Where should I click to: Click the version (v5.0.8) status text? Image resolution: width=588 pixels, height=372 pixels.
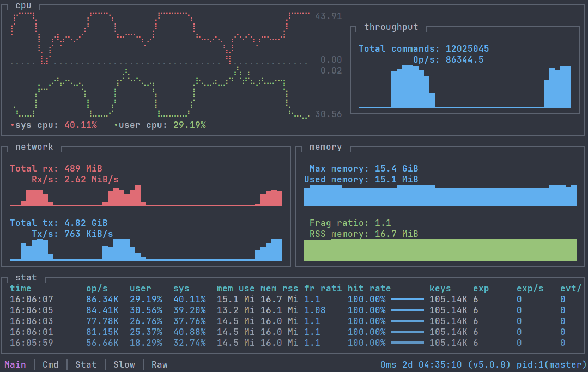(489, 364)
